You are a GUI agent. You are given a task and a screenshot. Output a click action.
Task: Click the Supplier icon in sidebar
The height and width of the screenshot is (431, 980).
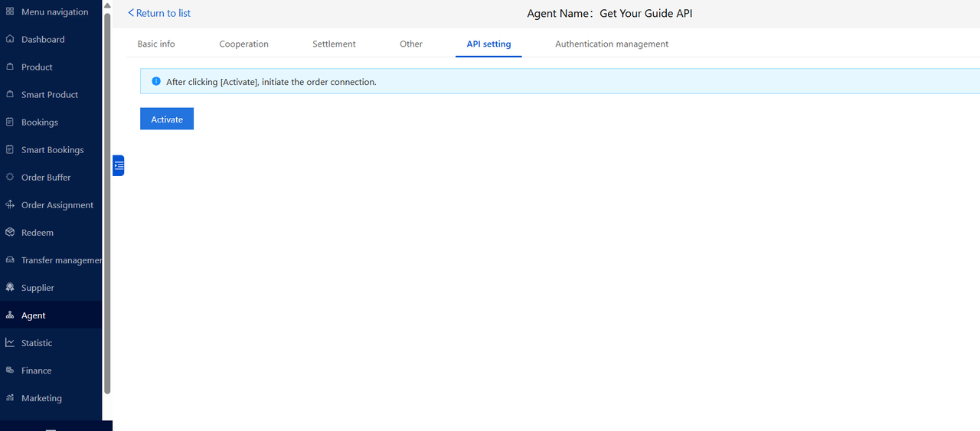[10, 287]
